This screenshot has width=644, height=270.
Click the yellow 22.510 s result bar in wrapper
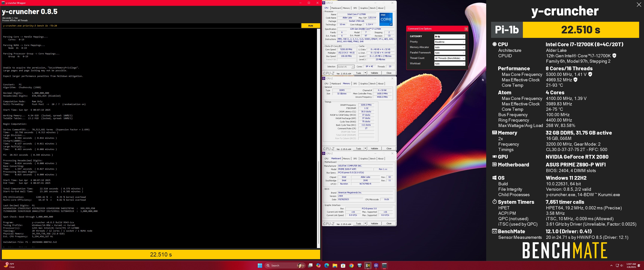[161, 254]
